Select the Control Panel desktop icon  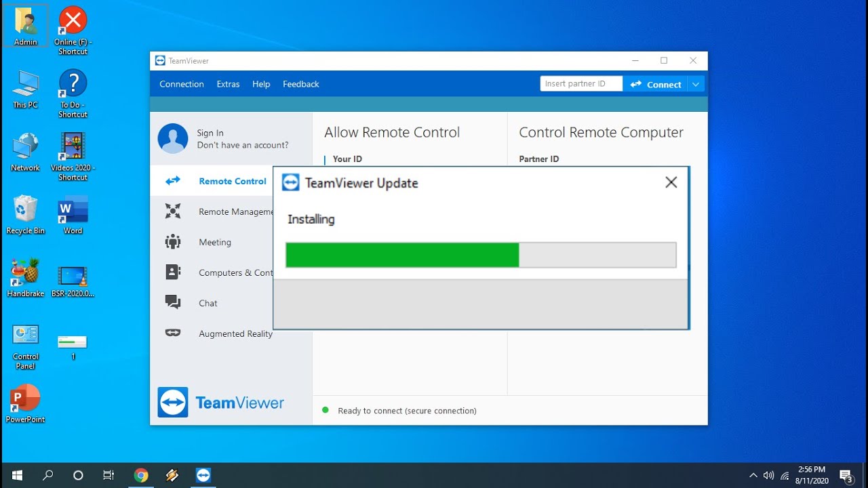click(x=26, y=346)
